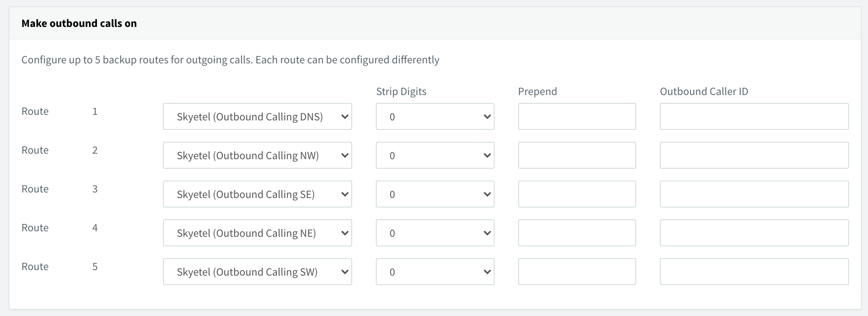Focus the Prepend field for Route 5
Image resolution: width=868 pixels, height=316 pixels.
(577, 272)
